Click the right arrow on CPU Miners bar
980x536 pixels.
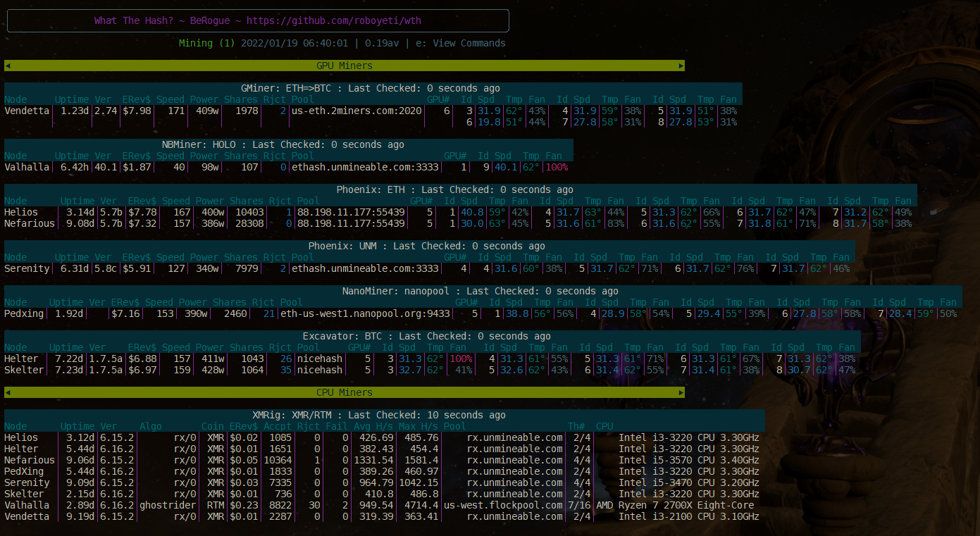coord(681,392)
